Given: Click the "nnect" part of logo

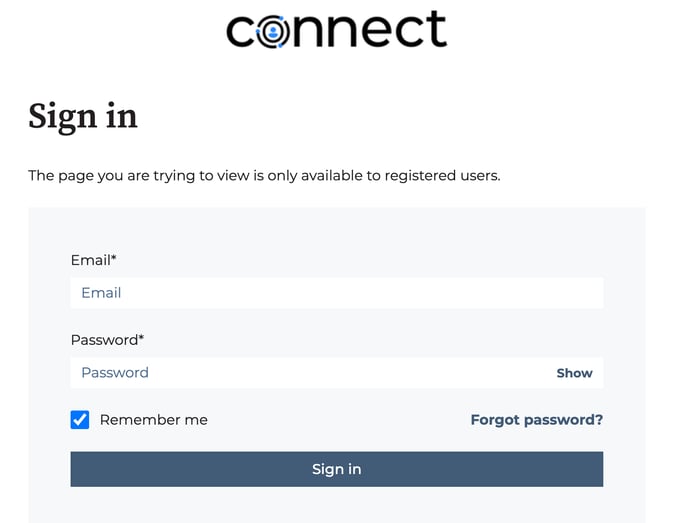Looking at the screenshot, I should click(369, 29).
